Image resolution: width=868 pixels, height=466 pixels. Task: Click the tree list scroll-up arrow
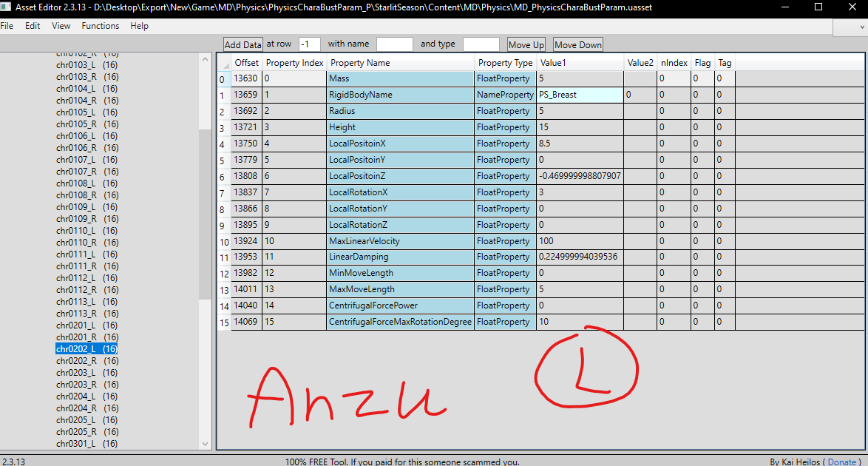[x=206, y=59]
